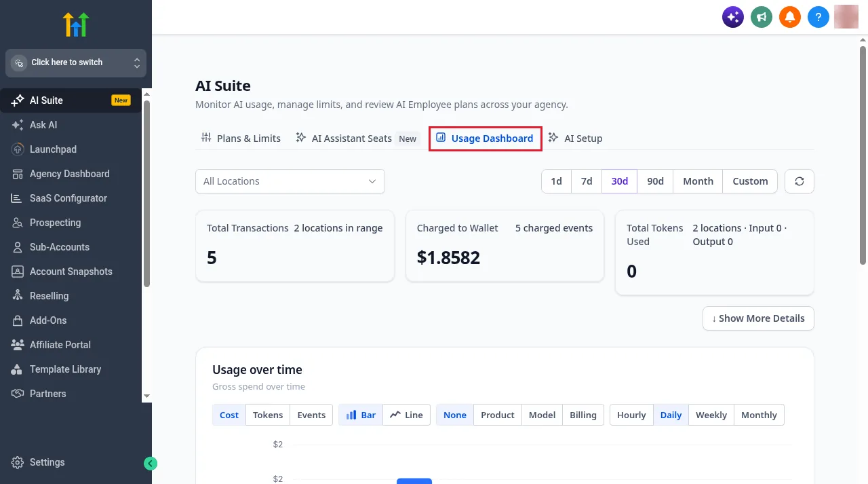Group chart by Billing

[583, 415]
